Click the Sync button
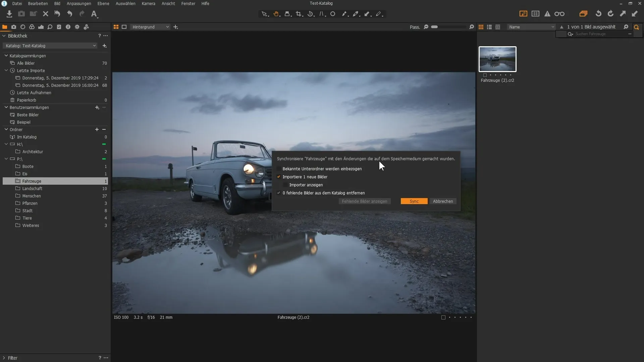Screen dimensions: 644x362 click(x=414, y=201)
